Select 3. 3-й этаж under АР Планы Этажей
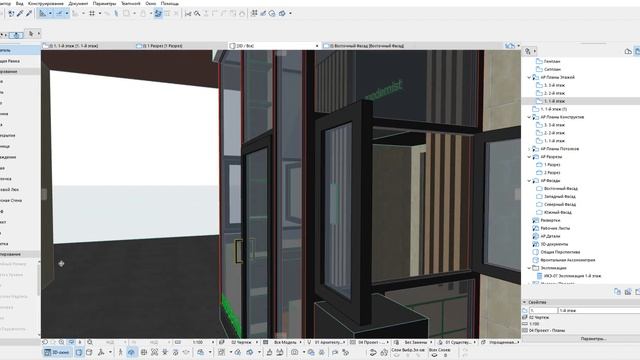This screenshot has height=360, width=640. click(x=554, y=85)
